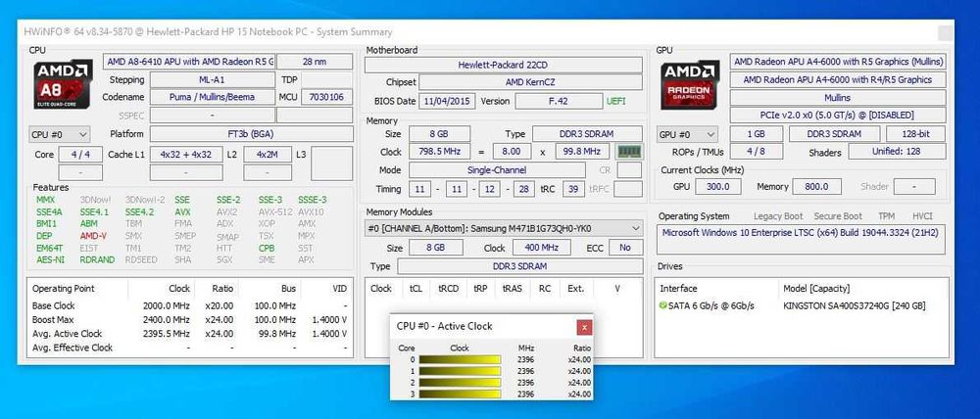This screenshot has height=419, width=980.
Task: Click the GPU current clock 300.0
Action: [718, 187]
